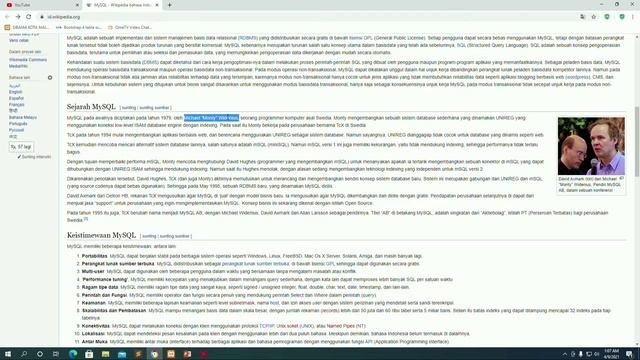Click 'sunting' beside Sejarah MySQL heading
Image resolution: width=640 pixels, height=360 pixels.
point(129,107)
